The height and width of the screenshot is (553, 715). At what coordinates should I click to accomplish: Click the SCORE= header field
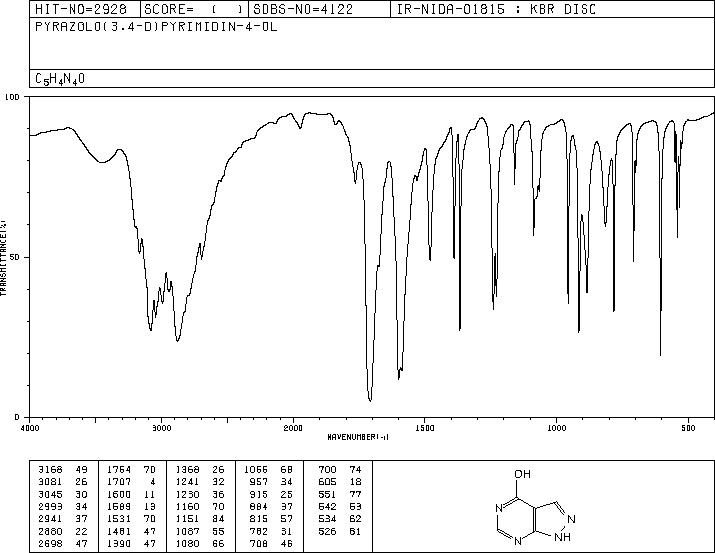[194, 10]
